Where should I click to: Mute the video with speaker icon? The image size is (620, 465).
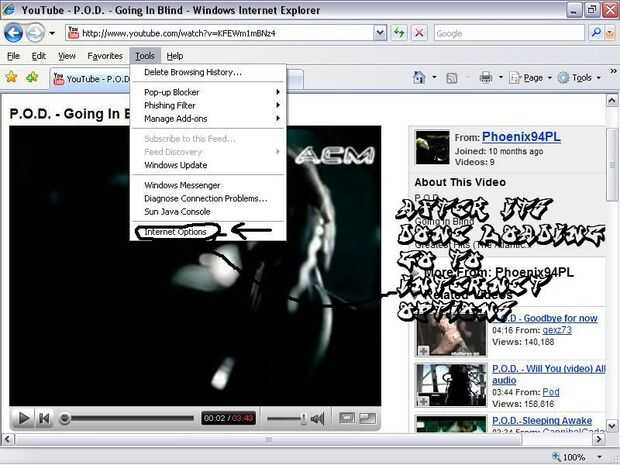point(318,418)
